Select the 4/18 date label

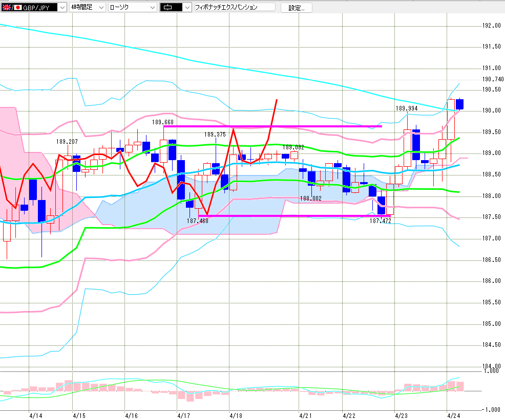(x=236, y=416)
